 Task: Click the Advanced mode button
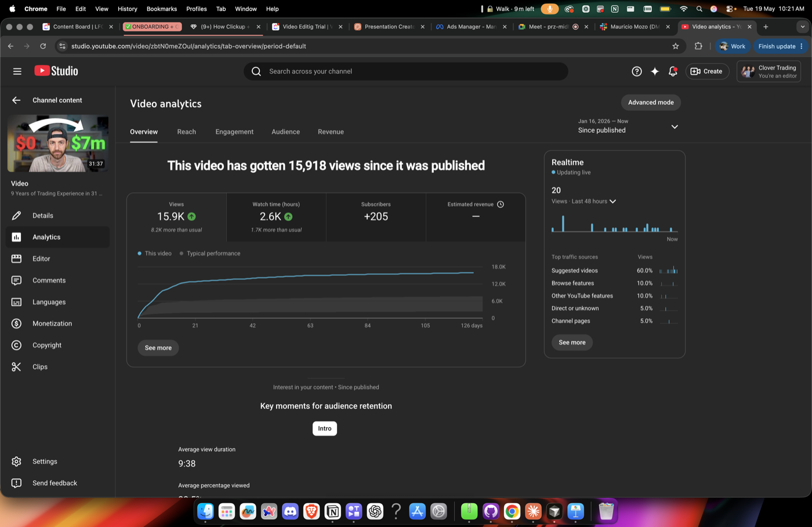[x=651, y=103]
